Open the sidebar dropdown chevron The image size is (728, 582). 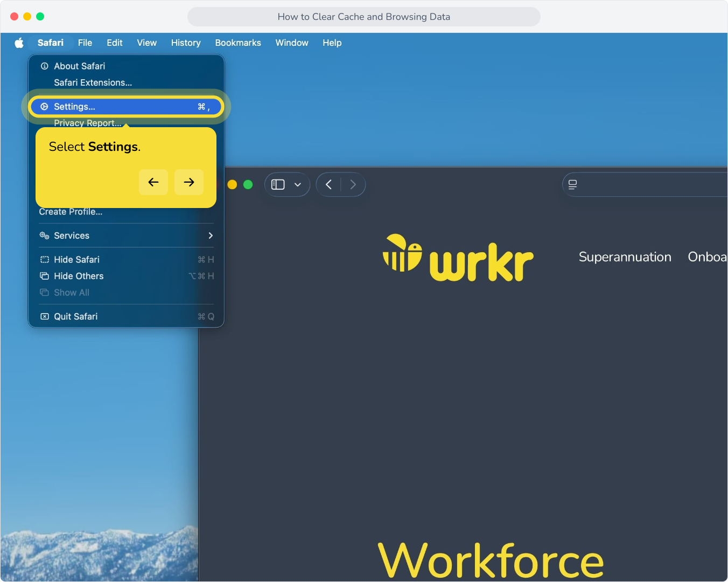pos(298,184)
